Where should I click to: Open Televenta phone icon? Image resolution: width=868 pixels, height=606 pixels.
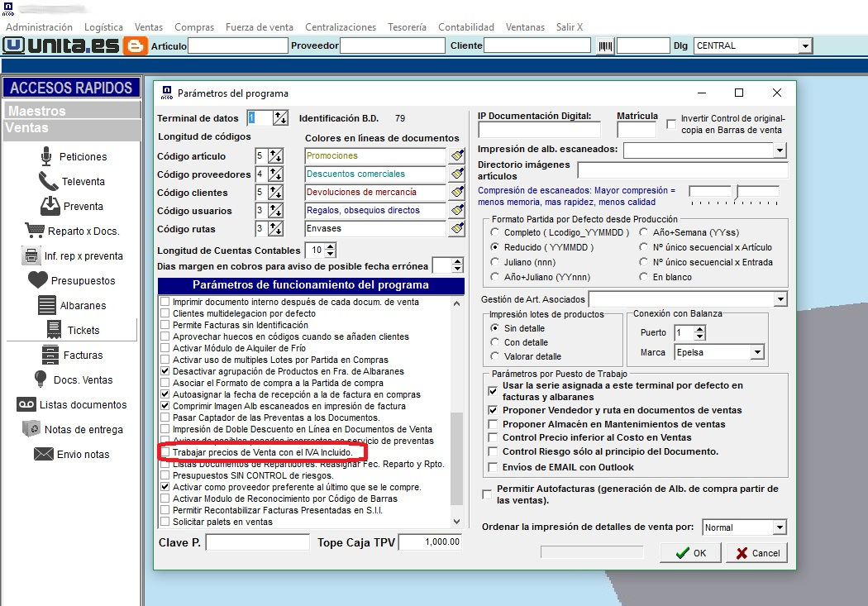(x=48, y=182)
